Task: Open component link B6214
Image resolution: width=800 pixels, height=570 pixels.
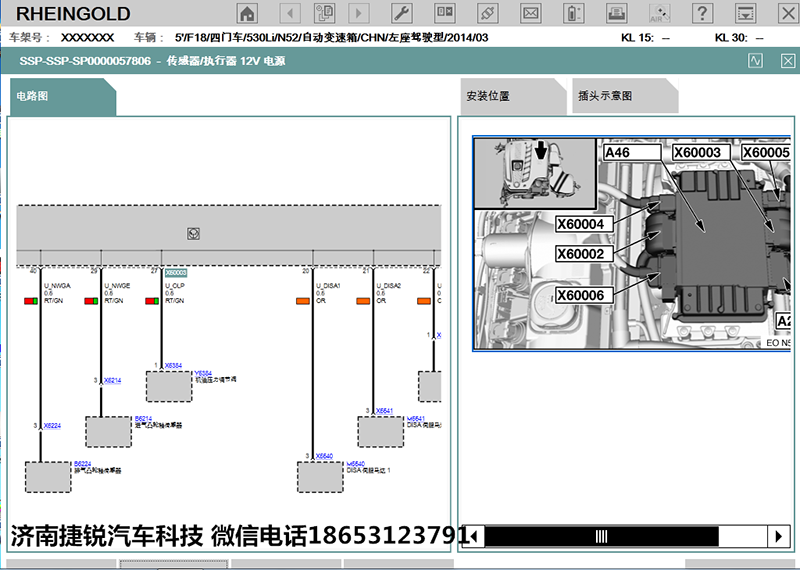Action: (x=143, y=418)
